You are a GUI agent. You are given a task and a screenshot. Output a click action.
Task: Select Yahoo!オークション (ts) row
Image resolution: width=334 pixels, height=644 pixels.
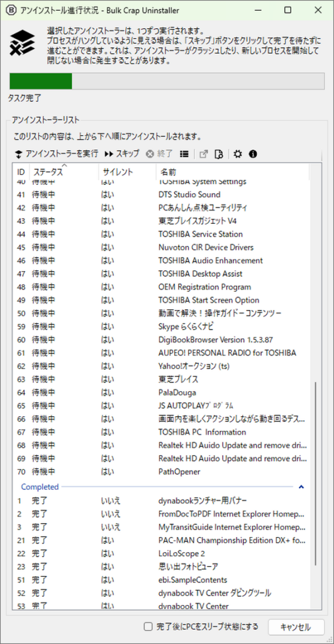pos(162,366)
